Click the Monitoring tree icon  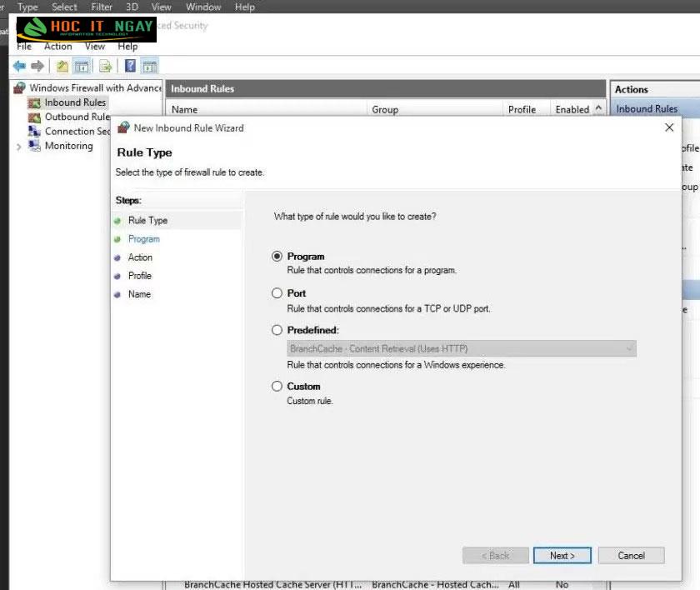pos(34,146)
